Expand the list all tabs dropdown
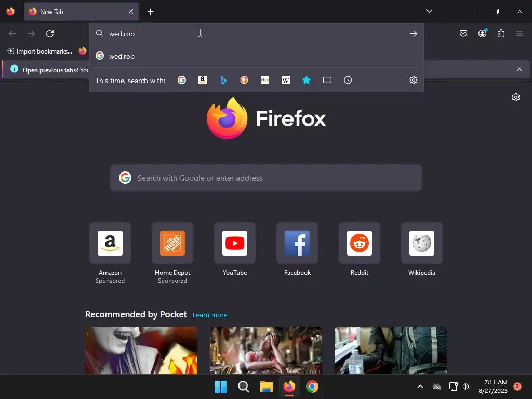 (429, 11)
